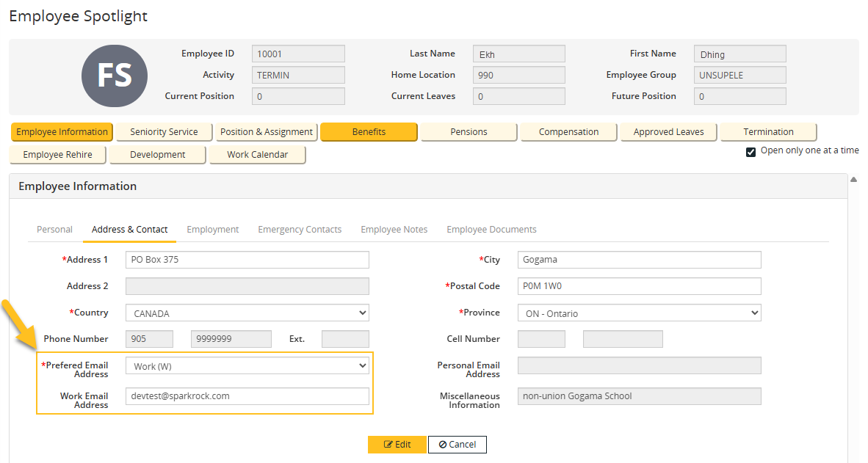The height and width of the screenshot is (463, 868).
Task: Select the Compensation tab
Action: pos(568,132)
